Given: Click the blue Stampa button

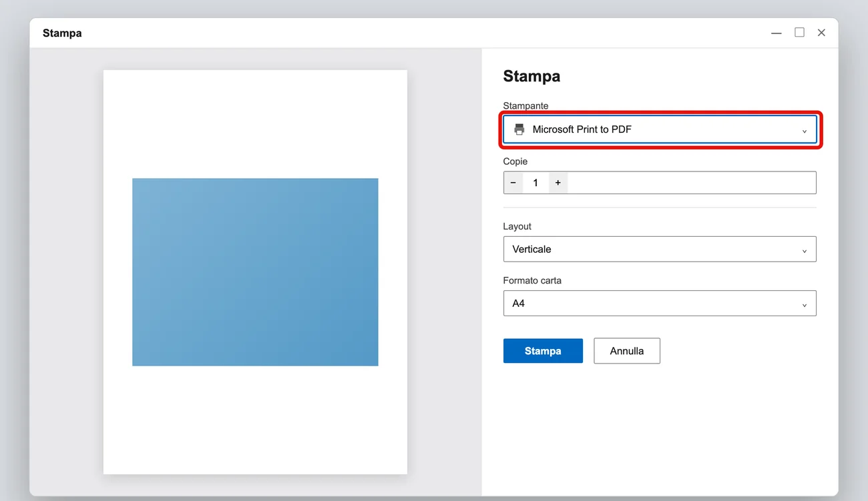Looking at the screenshot, I should coord(543,351).
